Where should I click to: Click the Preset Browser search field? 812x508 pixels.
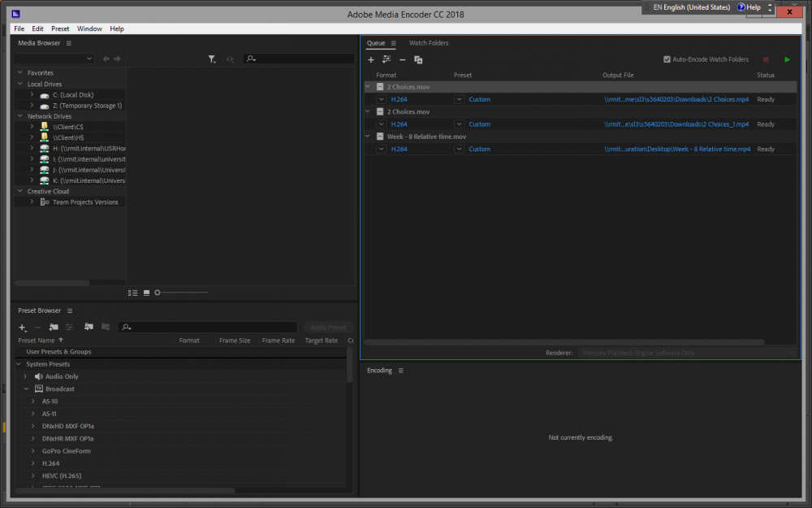point(208,327)
